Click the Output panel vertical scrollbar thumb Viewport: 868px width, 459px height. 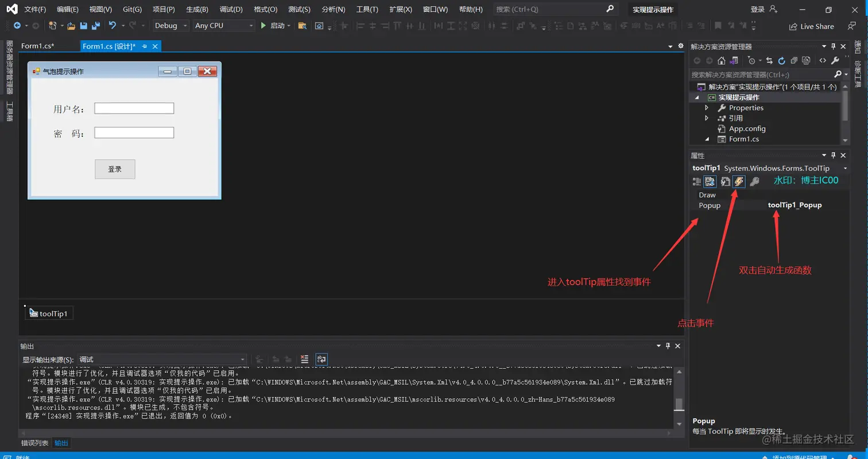(679, 404)
